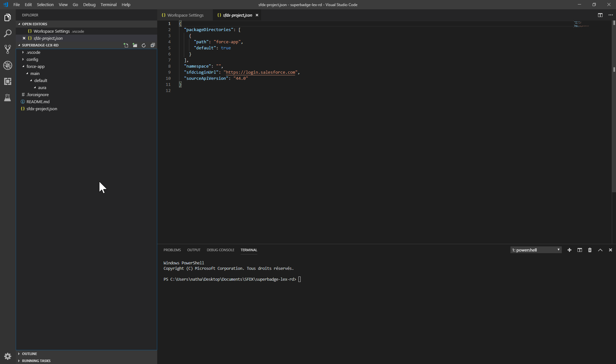616x364 pixels.
Task: Open the Selection menu
Action: pos(45,4)
